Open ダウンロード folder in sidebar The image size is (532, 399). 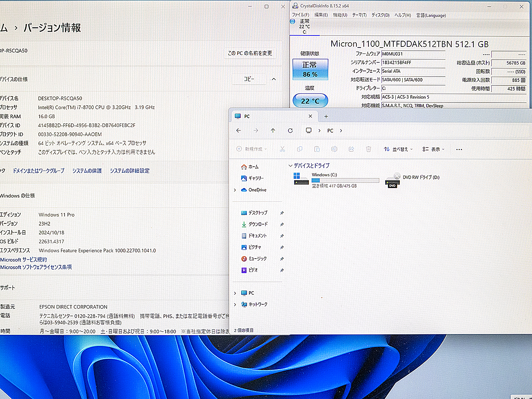click(254, 224)
